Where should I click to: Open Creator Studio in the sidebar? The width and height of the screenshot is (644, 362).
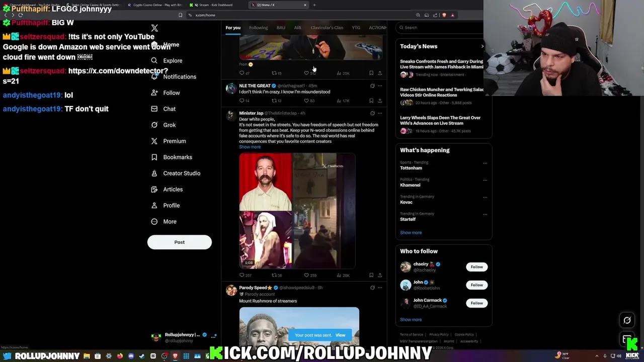click(x=175, y=173)
